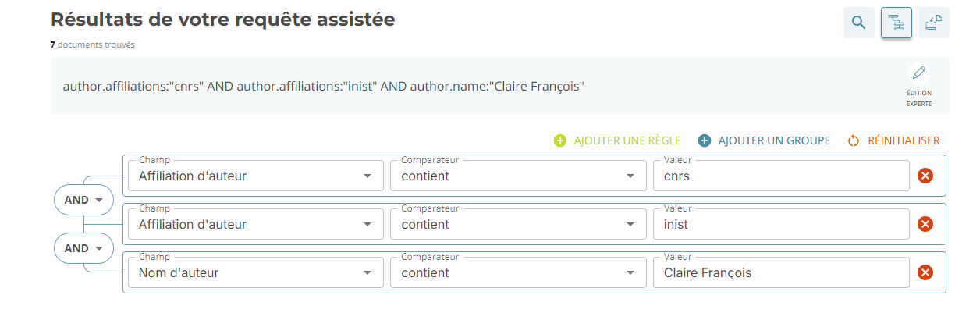The width and height of the screenshot is (980, 320).
Task: Select the assisted query tree icon
Action: tap(896, 23)
